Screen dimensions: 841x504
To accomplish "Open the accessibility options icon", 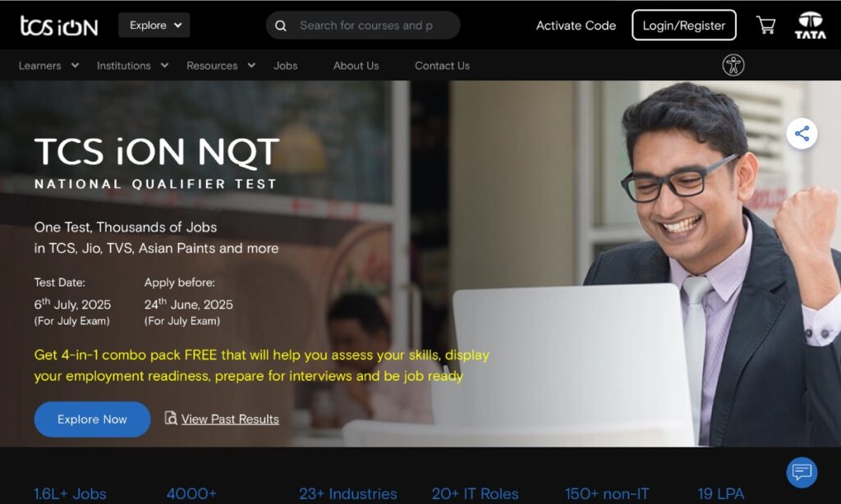I will (x=733, y=66).
